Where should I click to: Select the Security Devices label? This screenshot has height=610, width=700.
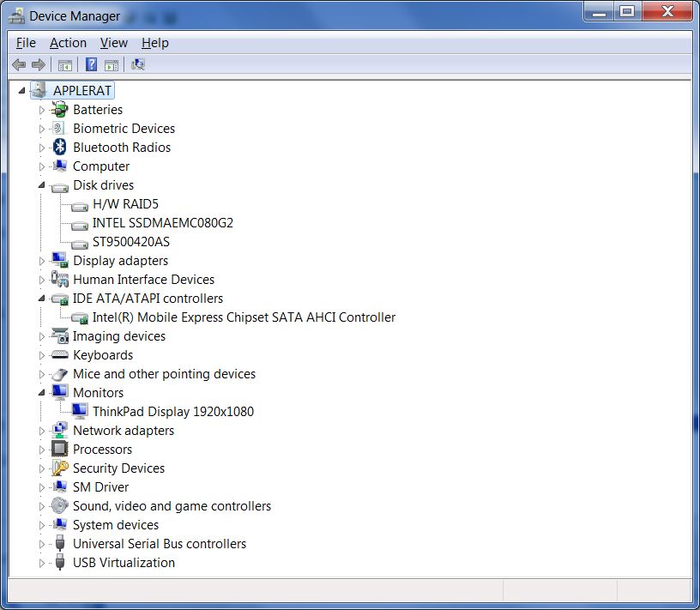pyautogui.click(x=118, y=468)
